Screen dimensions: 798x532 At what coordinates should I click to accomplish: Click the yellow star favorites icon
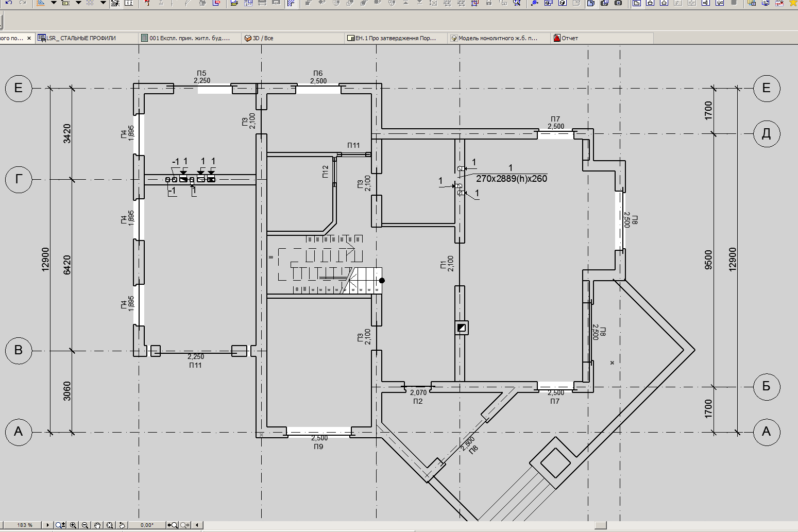tap(793, 3)
